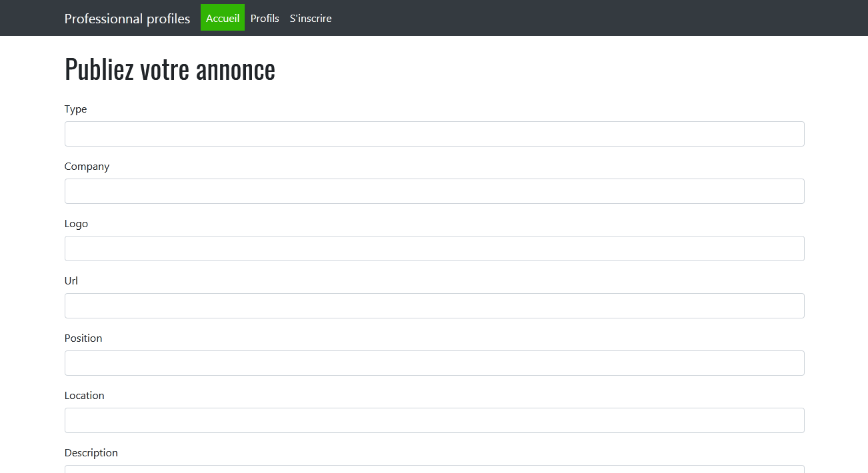Click inside the Type input field
This screenshot has width=868, height=473.
(434, 133)
